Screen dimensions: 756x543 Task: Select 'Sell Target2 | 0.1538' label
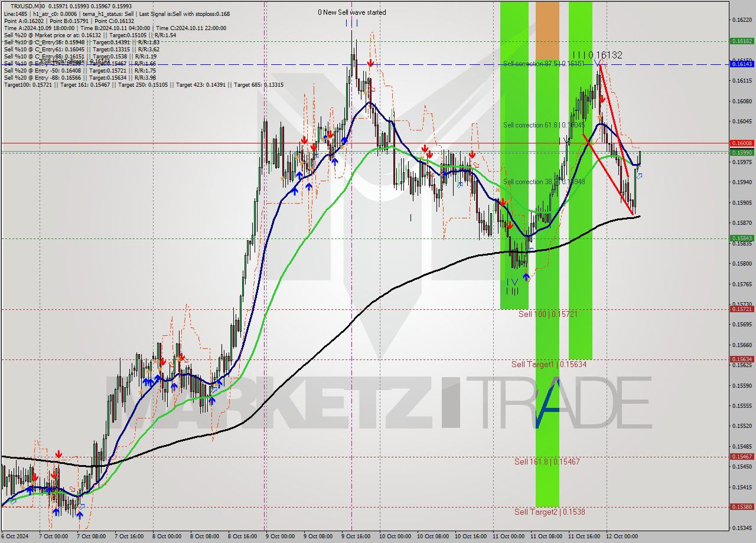pos(549,512)
